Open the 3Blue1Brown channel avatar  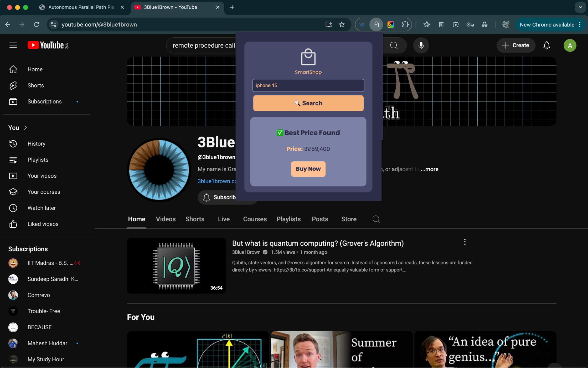(x=159, y=170)
